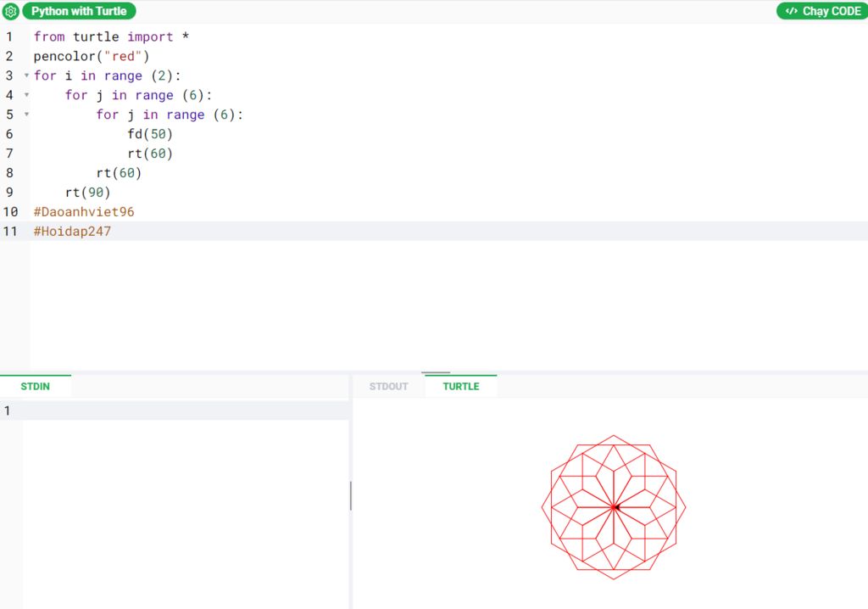Click the vertical splitter between STDIN and output
This screenshot has height=609, width=868.
(x=351, y=495)
